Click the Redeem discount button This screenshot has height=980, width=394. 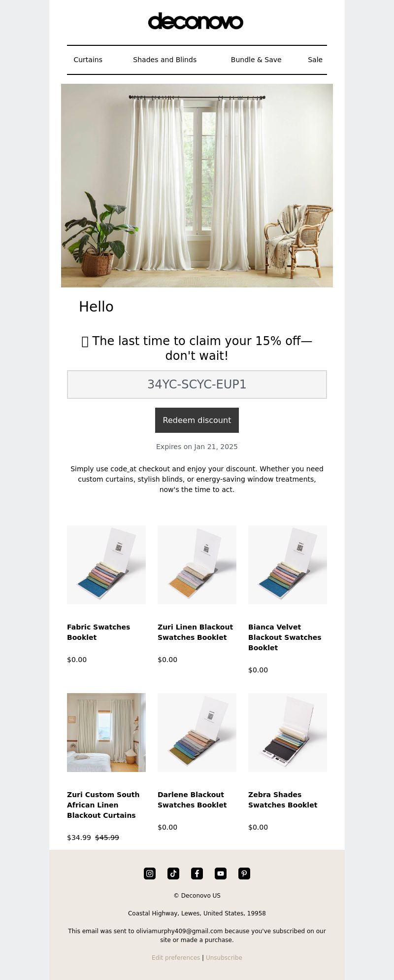197,420
